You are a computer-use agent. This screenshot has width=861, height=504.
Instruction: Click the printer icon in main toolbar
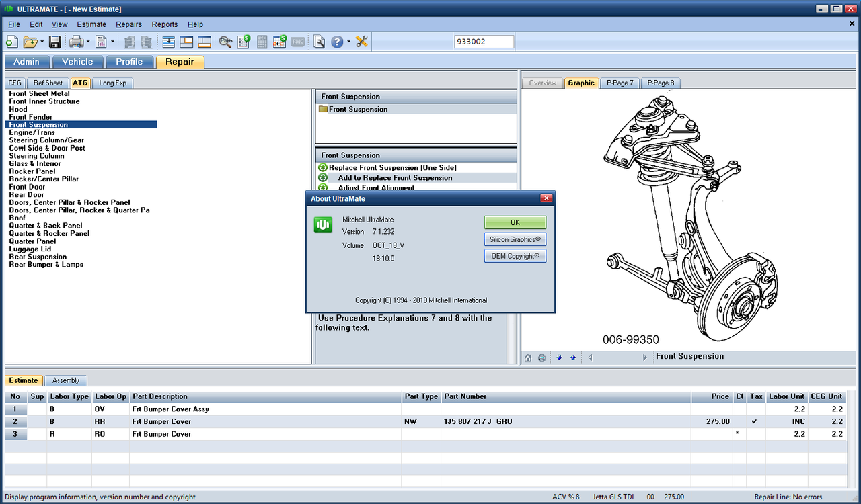click(x=76, y=42)
